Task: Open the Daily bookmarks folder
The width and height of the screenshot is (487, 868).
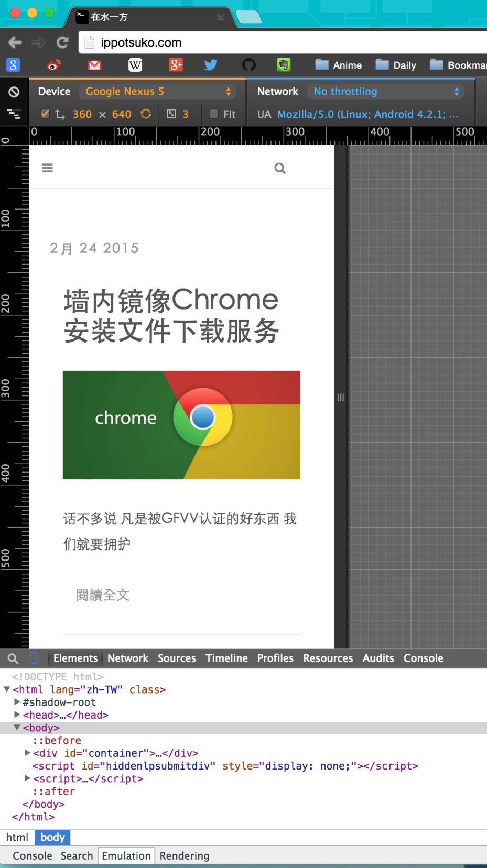Action: [x=396, y=65]
